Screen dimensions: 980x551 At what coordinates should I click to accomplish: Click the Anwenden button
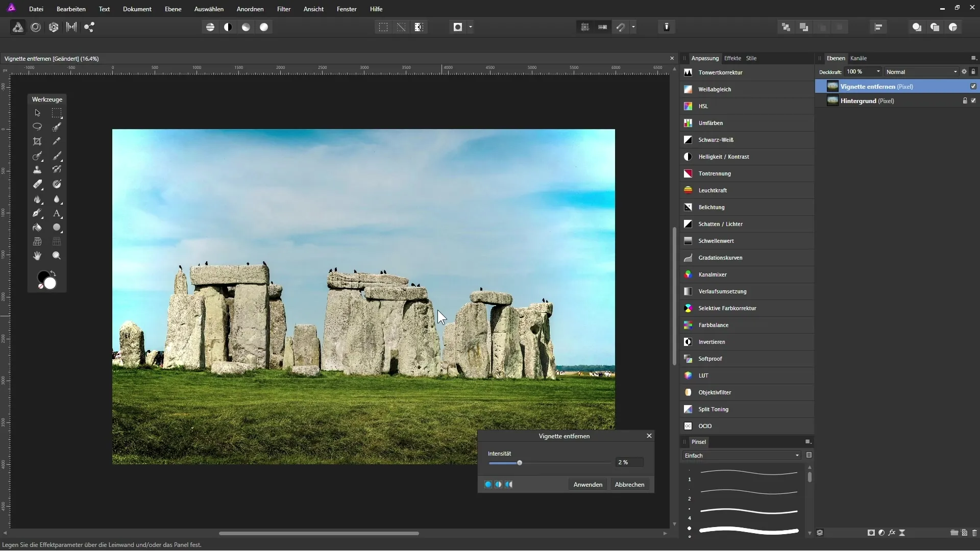pos(588,485)
